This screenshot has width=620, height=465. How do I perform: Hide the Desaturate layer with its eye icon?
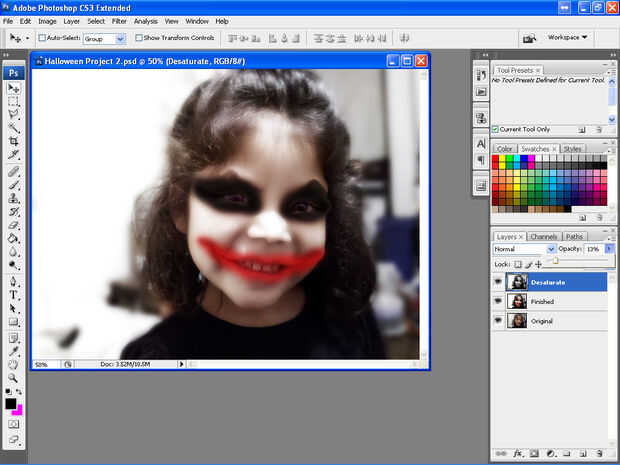tap(498, 282)
